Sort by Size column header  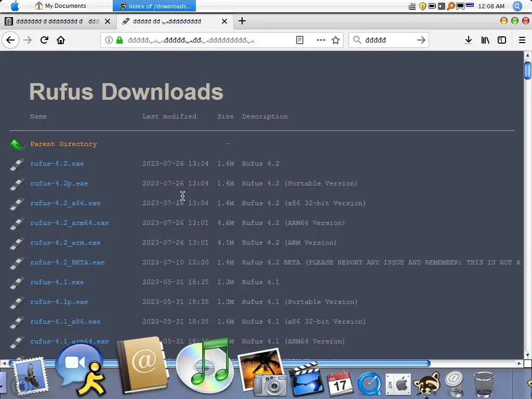[225, 116]
